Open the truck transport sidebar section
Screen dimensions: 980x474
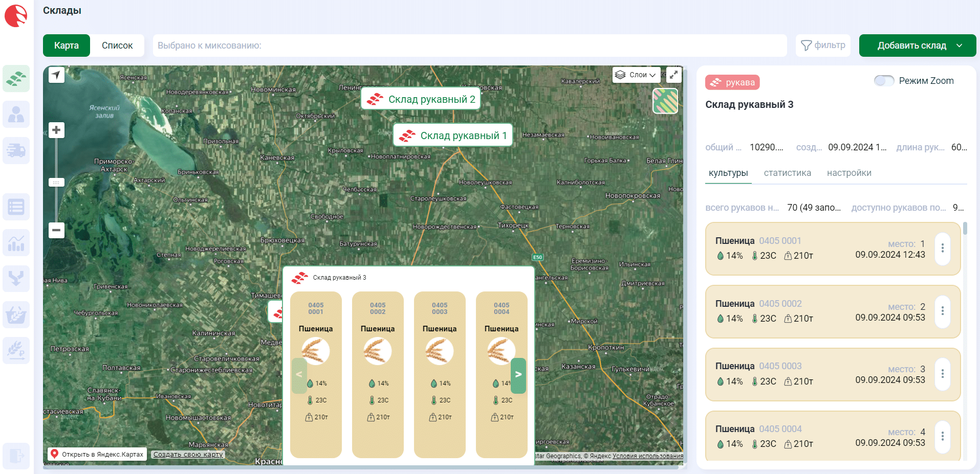click(16, 150)
